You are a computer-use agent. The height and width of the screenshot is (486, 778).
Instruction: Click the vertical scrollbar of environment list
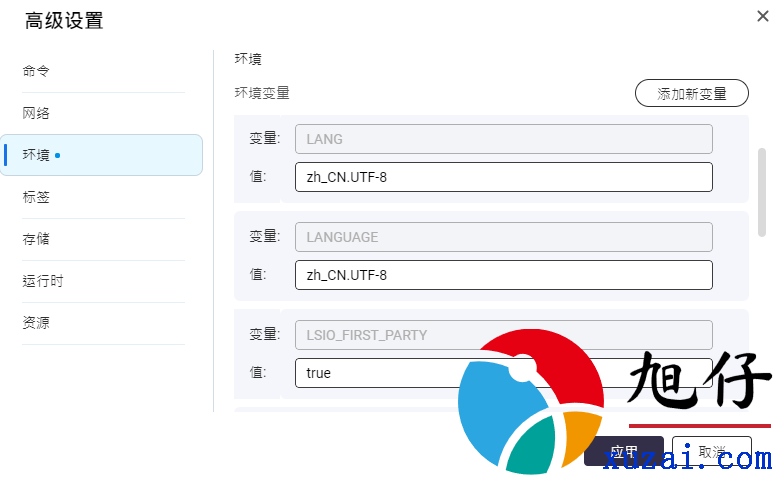click(762, 193)
